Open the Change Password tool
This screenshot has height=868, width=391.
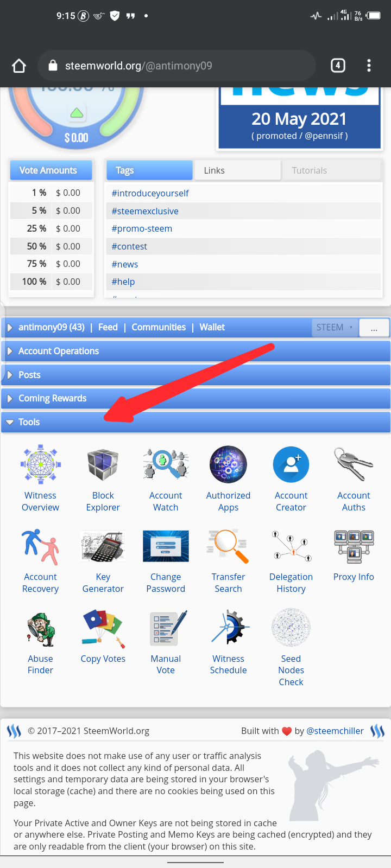coord(166,560)
